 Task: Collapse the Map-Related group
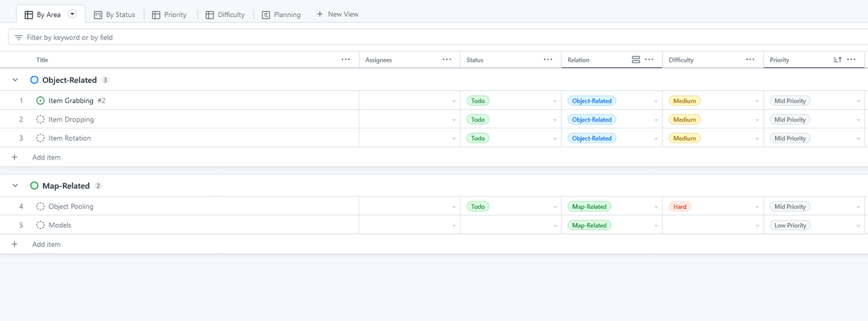(x=15, y=186)
